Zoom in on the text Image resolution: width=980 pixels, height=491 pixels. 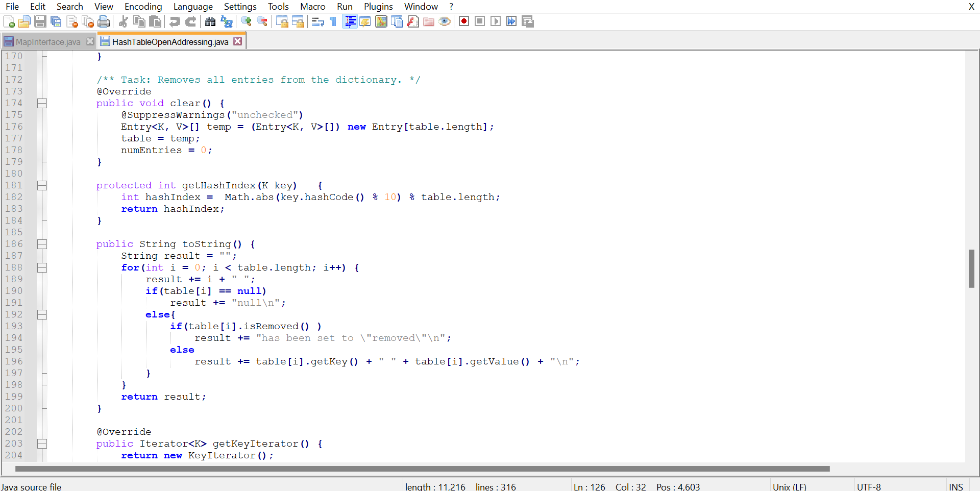click(246, 21)
